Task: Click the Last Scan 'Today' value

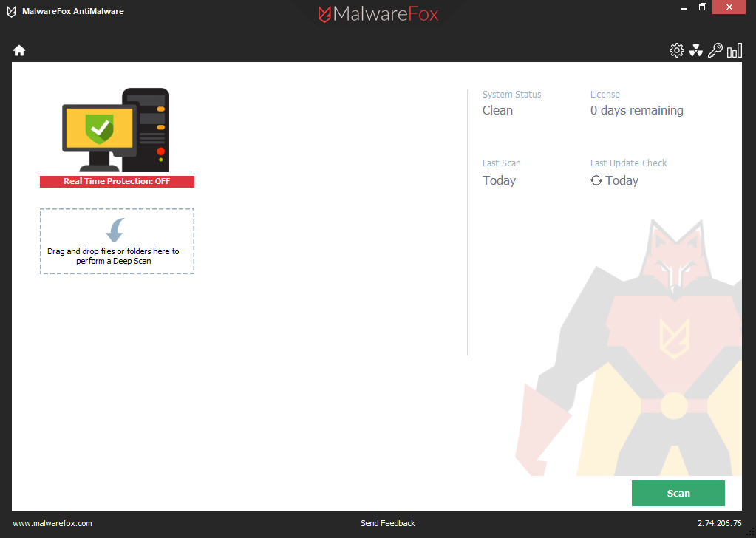Action: (x=499, y=180)
